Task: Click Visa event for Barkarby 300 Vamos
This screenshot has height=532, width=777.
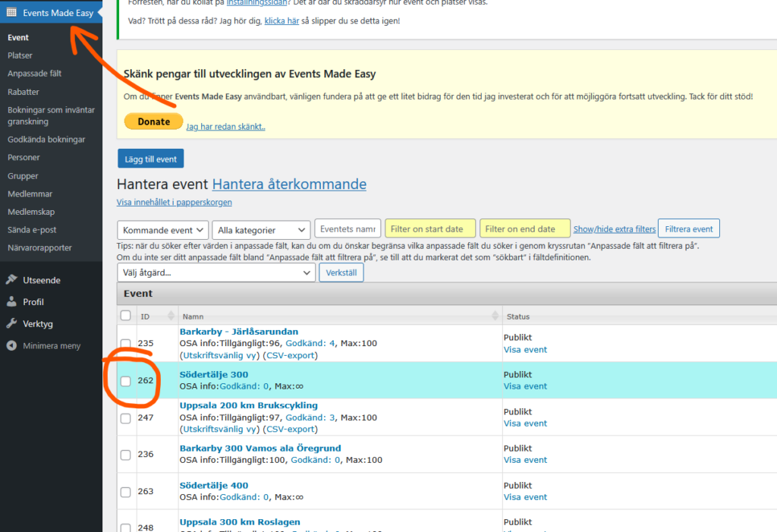Action: [x=525, y=460]
